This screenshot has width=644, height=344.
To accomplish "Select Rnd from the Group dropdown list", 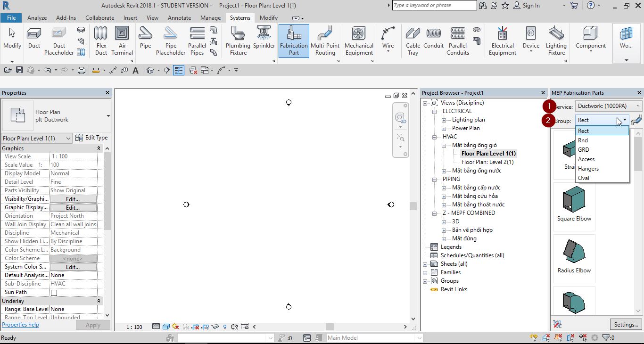I will (x=584, y=140).
